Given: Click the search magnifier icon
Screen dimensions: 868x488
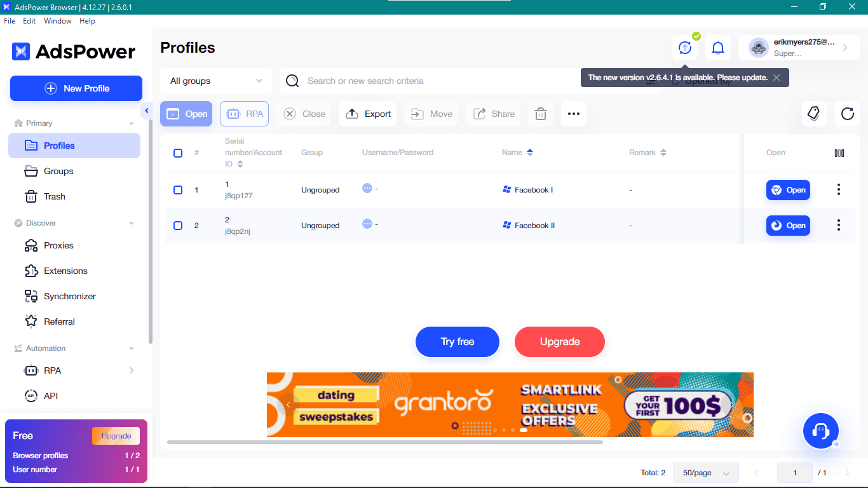Looking at the screenshot, I should [x=292, y=81].
